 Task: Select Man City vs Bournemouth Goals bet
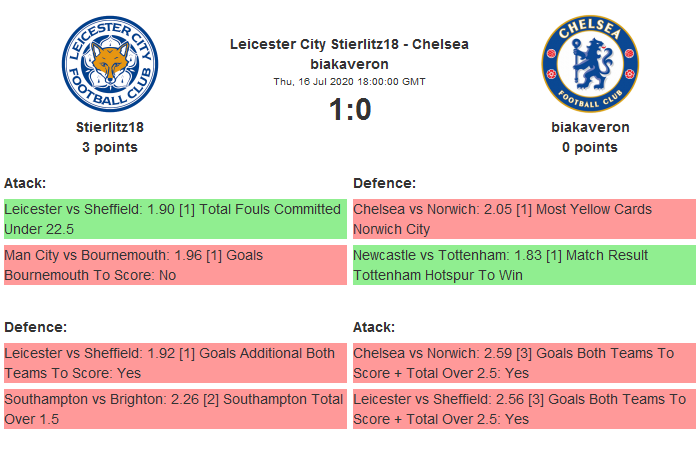[x=174, y=265]
